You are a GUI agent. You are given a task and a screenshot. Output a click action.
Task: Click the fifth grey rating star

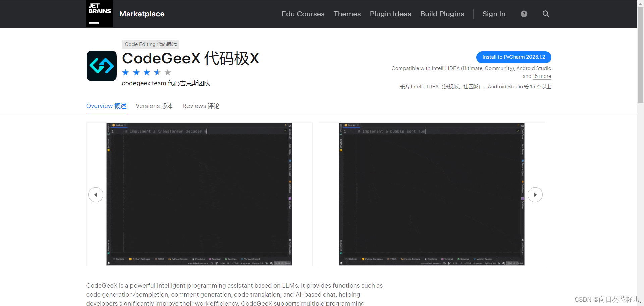168,72
